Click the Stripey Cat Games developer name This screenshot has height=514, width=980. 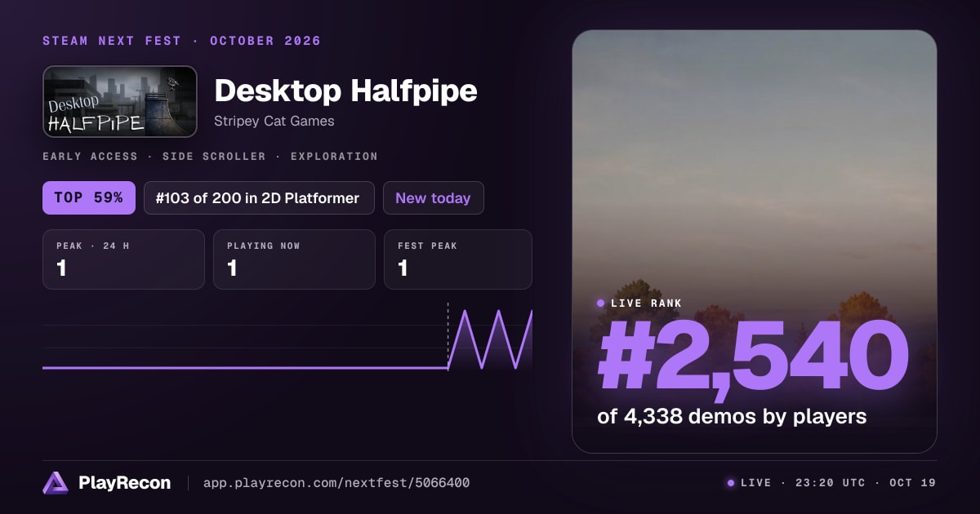pos(274,121)
